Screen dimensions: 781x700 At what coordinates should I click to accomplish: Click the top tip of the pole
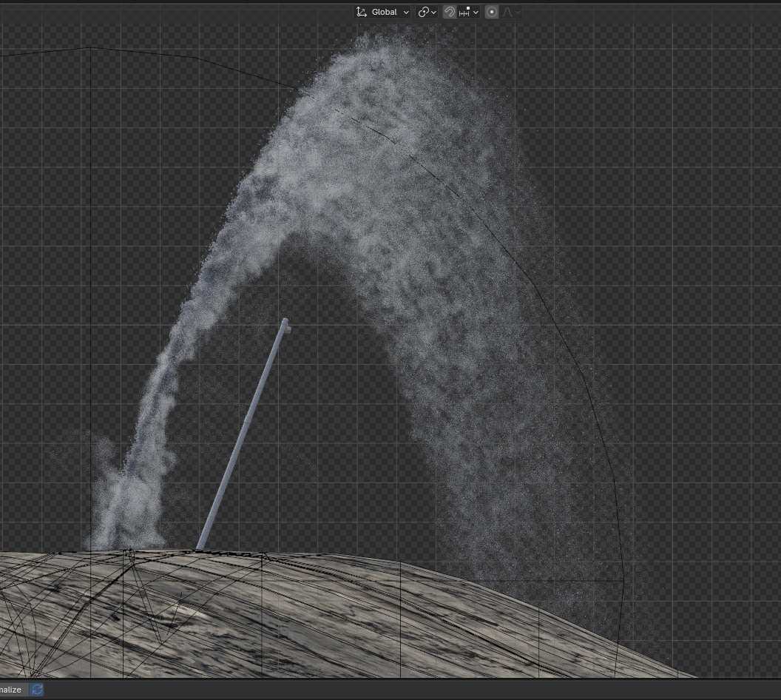click(285, 322)
